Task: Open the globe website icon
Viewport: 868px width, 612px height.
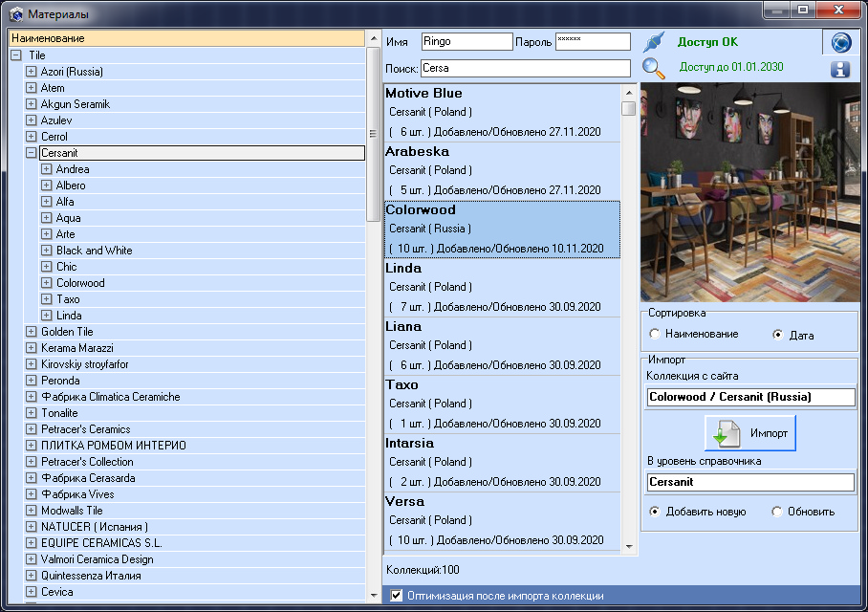Action: [841, 43]
